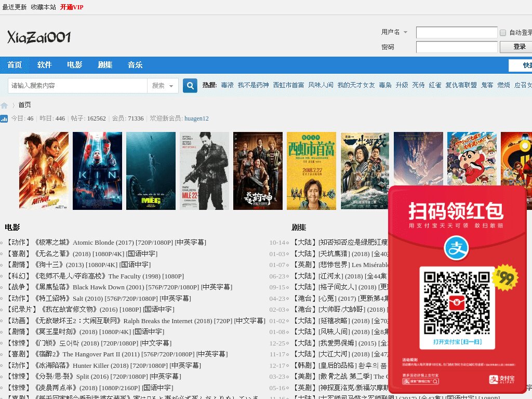
Task: Click the statistics bar chart icon
Action: (4, 119)
